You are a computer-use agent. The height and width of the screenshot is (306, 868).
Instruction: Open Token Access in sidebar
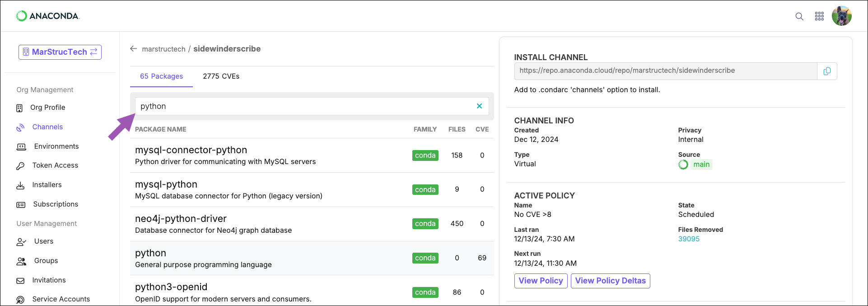55,165
